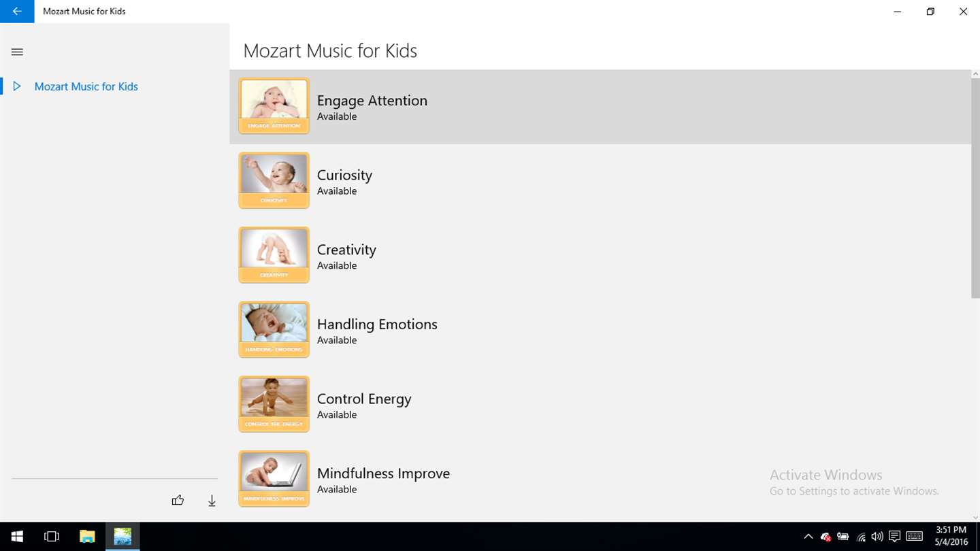Open the hamburger navigation menu

(17, 52)
